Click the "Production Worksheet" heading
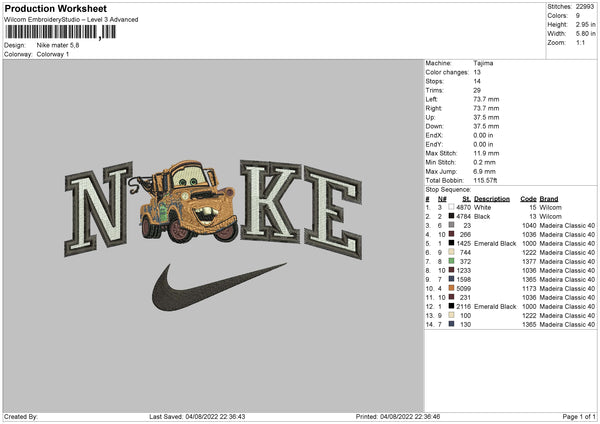The width and height of the screenshot is (600, 424). click(x=56, y=8)
